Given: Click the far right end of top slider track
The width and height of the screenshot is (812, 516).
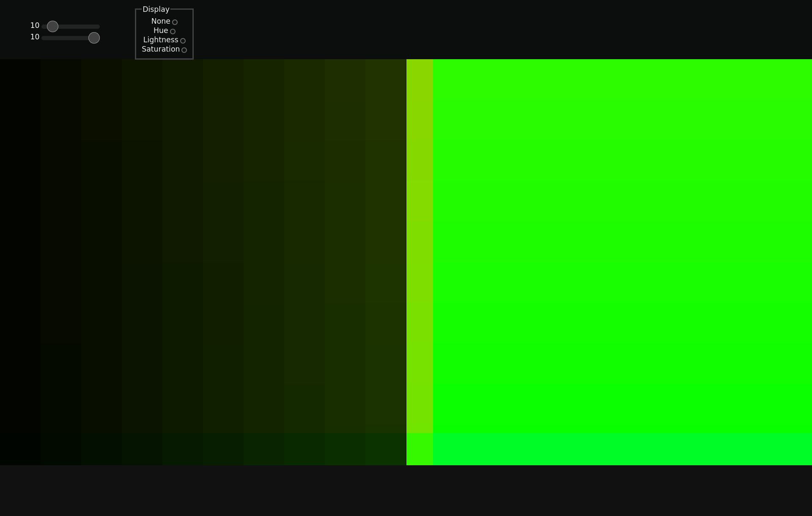Looking at the screenshot, I should tap(98, 26).
